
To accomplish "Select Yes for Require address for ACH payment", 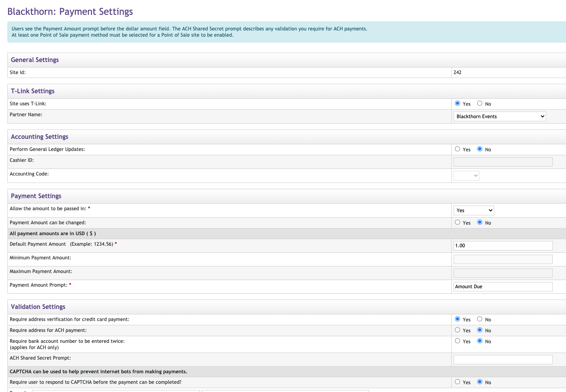I will pos(457,330).
